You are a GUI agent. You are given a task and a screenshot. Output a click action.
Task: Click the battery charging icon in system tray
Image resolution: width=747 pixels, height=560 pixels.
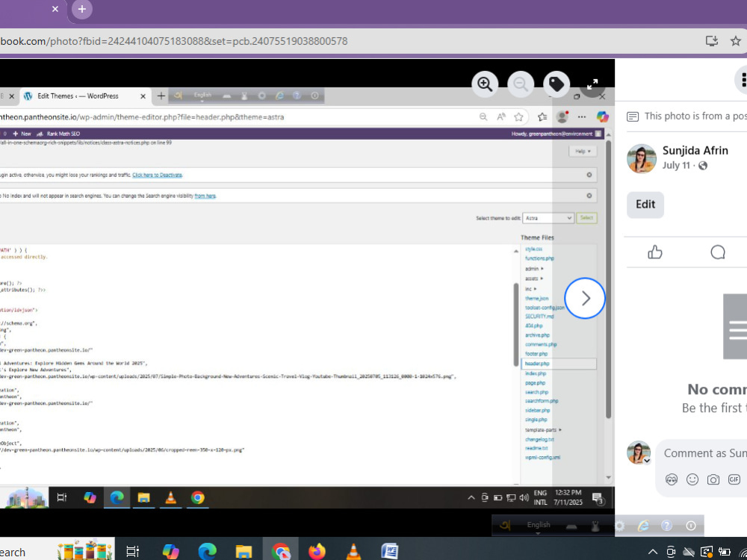point(725,552)
